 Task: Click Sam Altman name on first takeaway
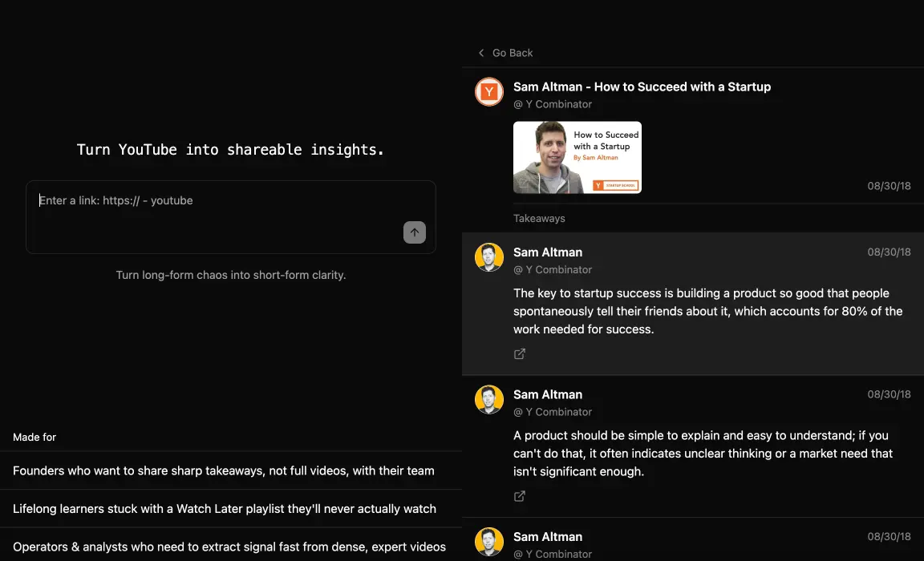click(x=548, y=252)
